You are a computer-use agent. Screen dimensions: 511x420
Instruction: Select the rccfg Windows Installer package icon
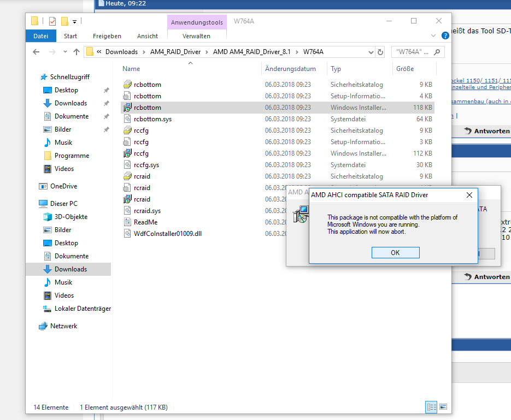127,153
